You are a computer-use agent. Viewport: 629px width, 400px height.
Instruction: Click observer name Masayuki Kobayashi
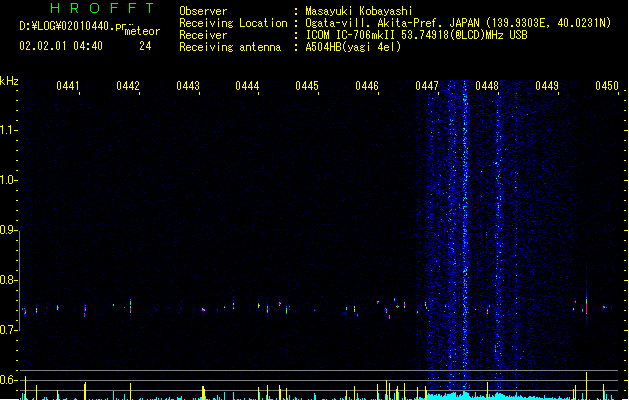(359, 11)
